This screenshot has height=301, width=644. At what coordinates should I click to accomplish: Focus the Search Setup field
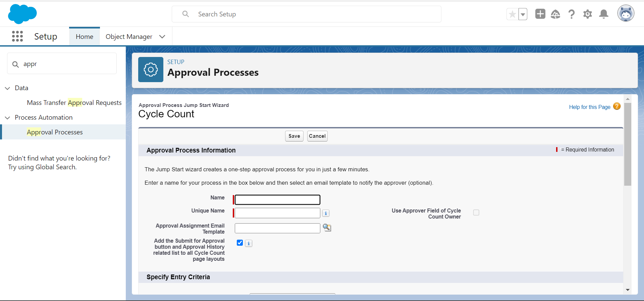coord(307,14)
